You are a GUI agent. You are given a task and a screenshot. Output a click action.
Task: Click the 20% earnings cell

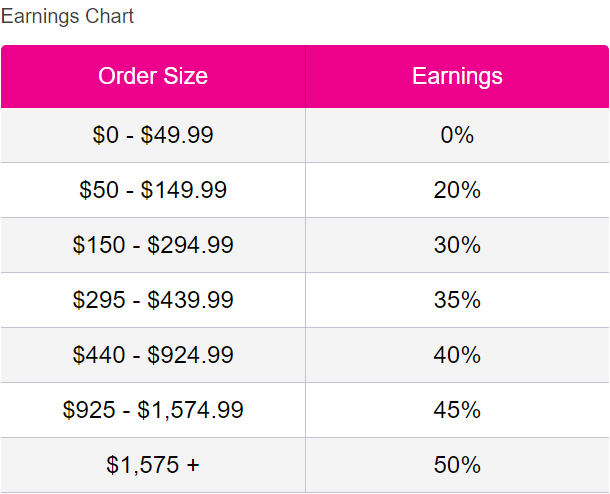(x=457, y=190)
